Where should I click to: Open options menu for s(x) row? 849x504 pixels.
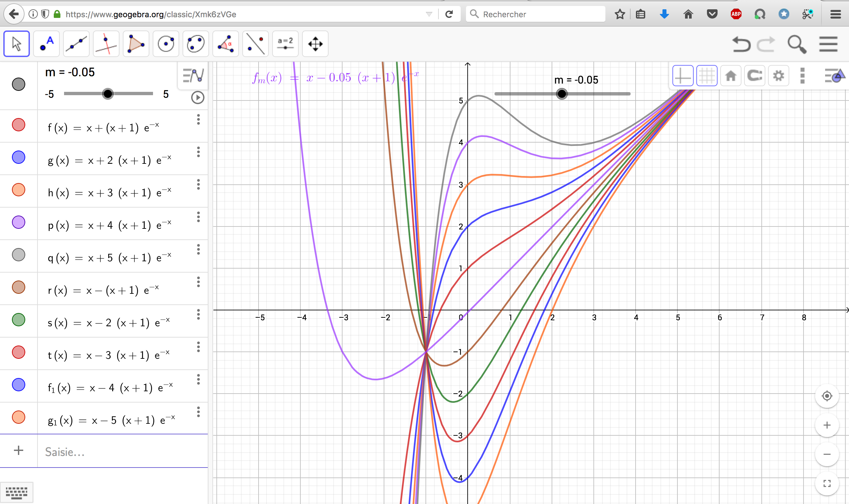(x=198, y=314)
